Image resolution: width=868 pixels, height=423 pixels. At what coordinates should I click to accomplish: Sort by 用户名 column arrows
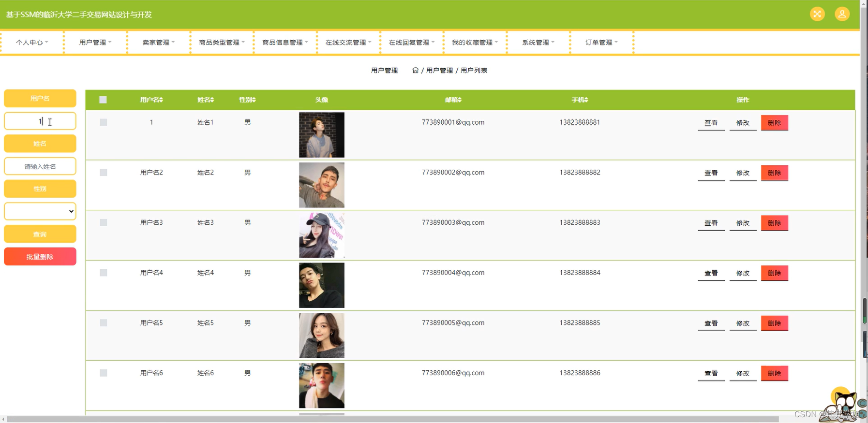coord(162,100)
